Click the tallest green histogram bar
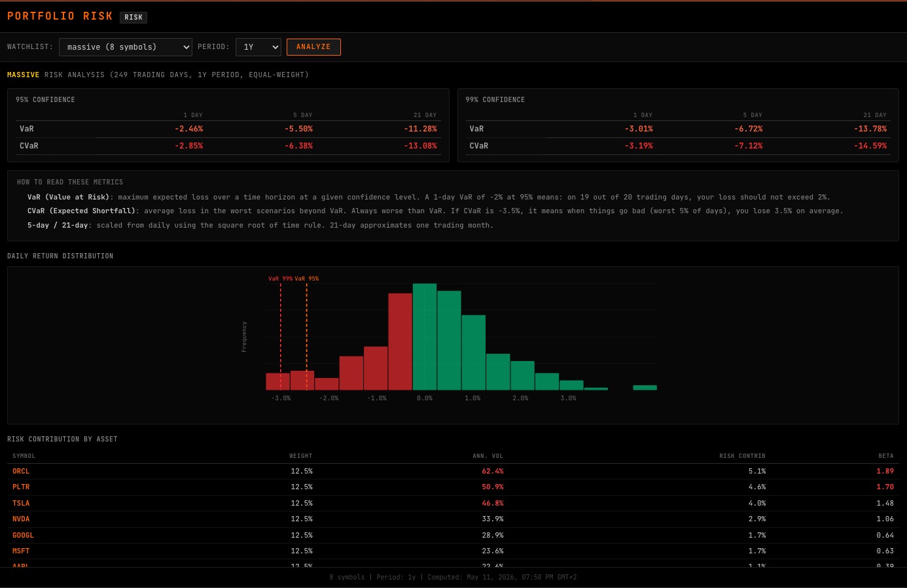This screenshot has height=588, width=907. [x=425, y=337]
